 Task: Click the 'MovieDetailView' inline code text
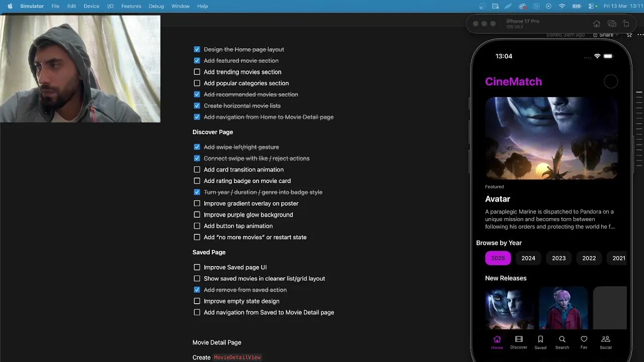click(x=237, y=357)
